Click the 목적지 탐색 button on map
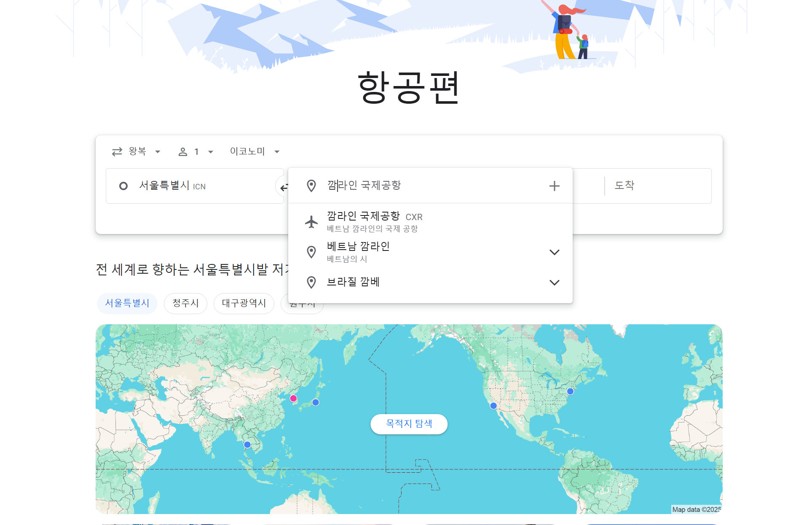 pos(409,424)
